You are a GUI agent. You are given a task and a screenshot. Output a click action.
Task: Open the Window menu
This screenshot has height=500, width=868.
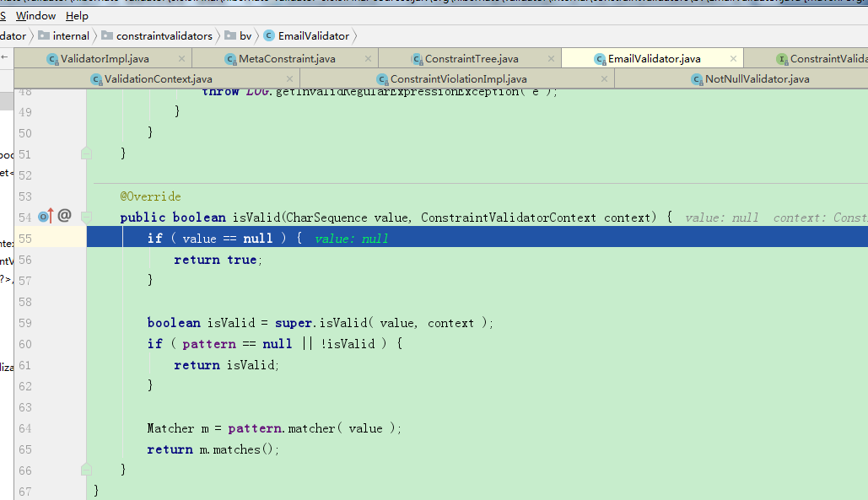(35, 15)
